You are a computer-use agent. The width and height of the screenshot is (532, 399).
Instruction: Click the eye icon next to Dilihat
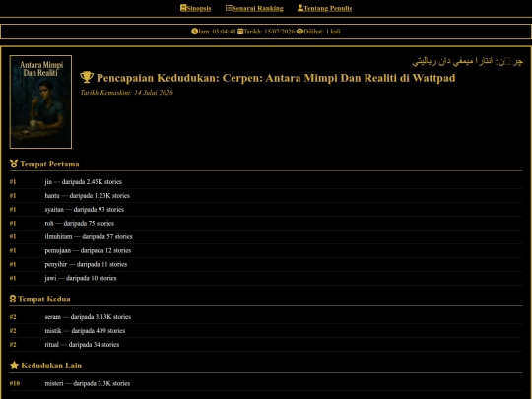299,32
